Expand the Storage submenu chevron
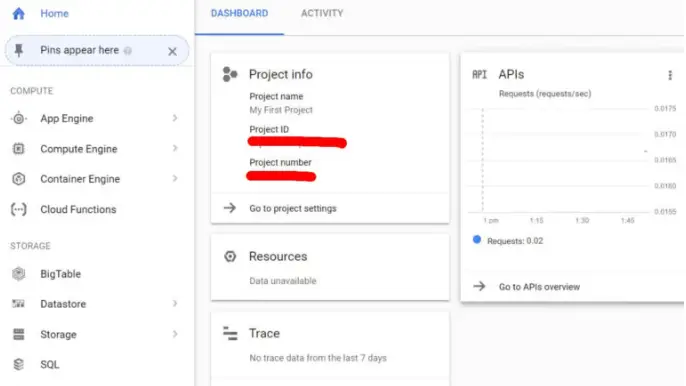Image resolution: width=686 pixels, height=386 pixels. coord(175,334)
